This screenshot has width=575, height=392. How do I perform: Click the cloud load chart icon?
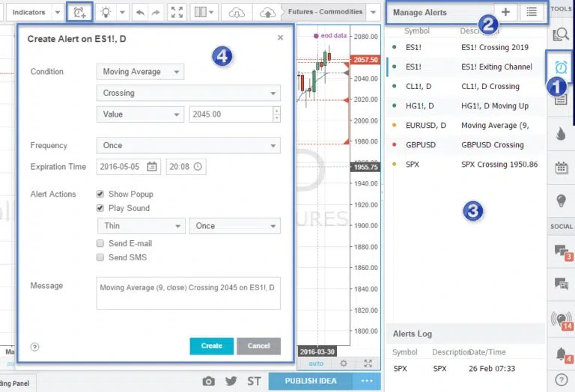(x=237, y=13)
